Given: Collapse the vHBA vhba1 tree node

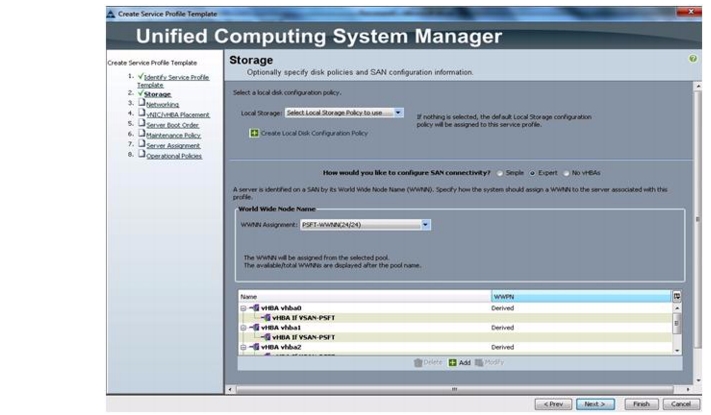Looking at the screenshot, I should 243,328.
